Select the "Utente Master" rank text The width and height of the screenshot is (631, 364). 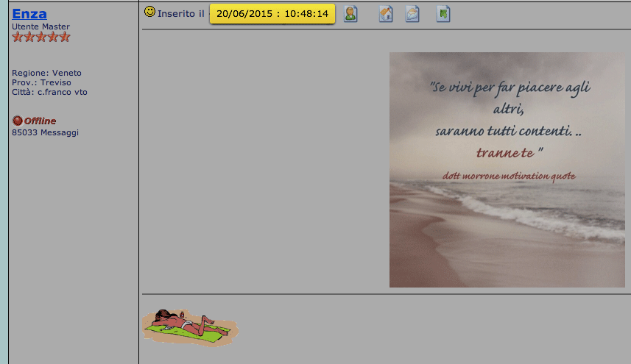point(40,26)
